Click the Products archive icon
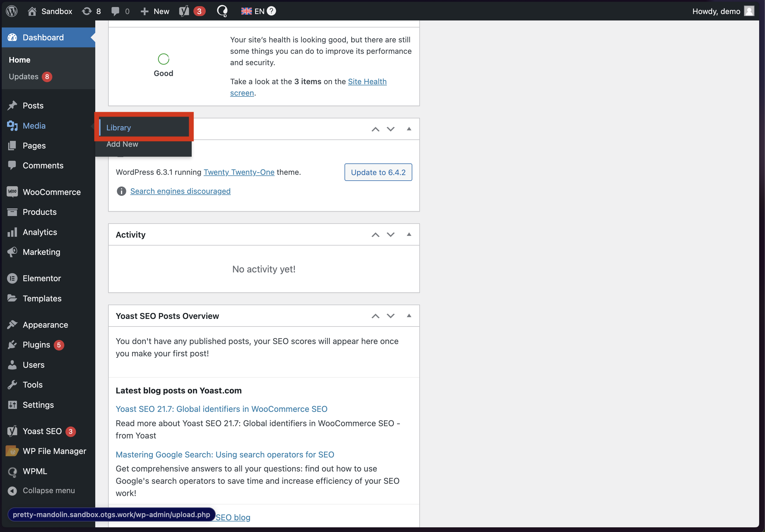Screen dimensions: 765x532 click(12, 212)
